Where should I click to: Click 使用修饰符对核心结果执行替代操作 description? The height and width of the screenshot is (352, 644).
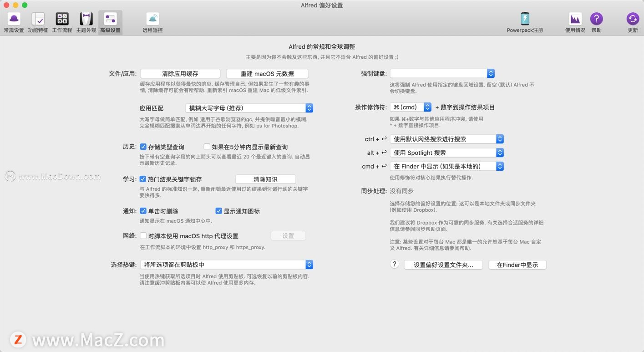[x=431, y=178]
